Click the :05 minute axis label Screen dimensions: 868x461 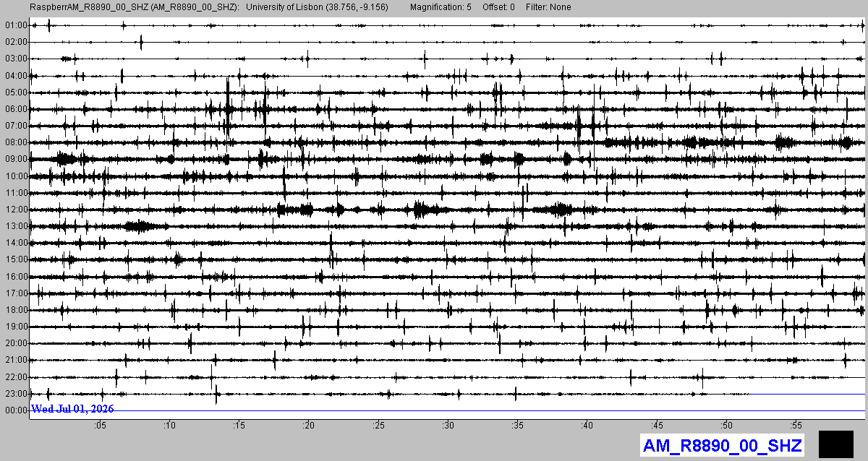tap(99, 425)
